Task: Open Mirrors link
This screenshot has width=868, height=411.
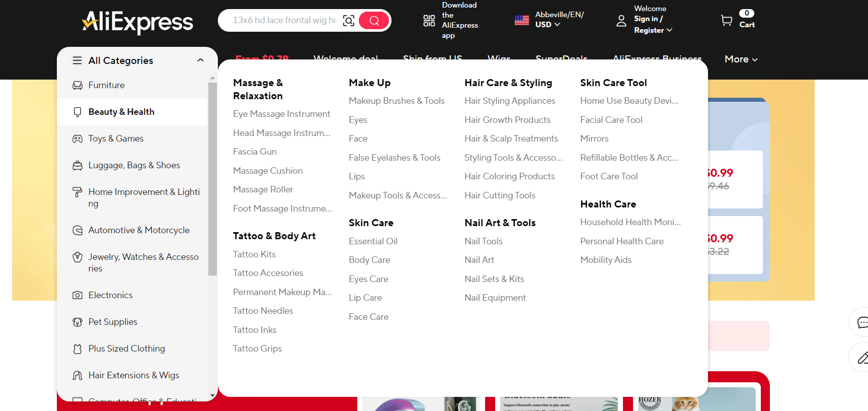Action: tap(594, 139)
